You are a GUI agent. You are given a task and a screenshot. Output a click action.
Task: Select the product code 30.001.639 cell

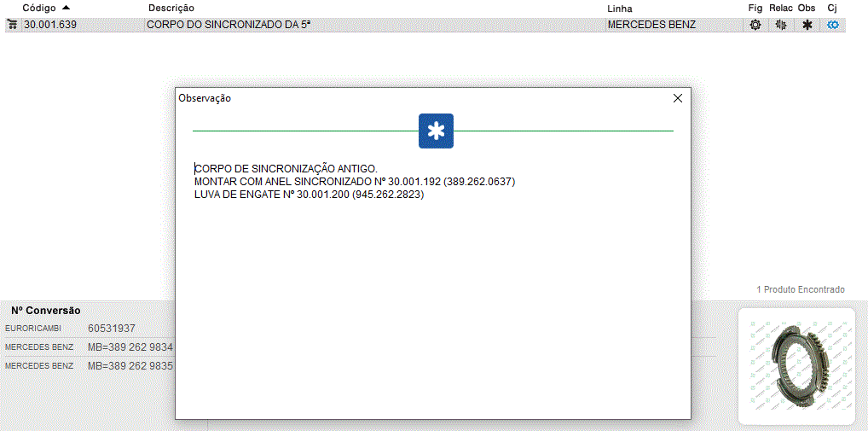pyautogui.click(x=50, y=25)
